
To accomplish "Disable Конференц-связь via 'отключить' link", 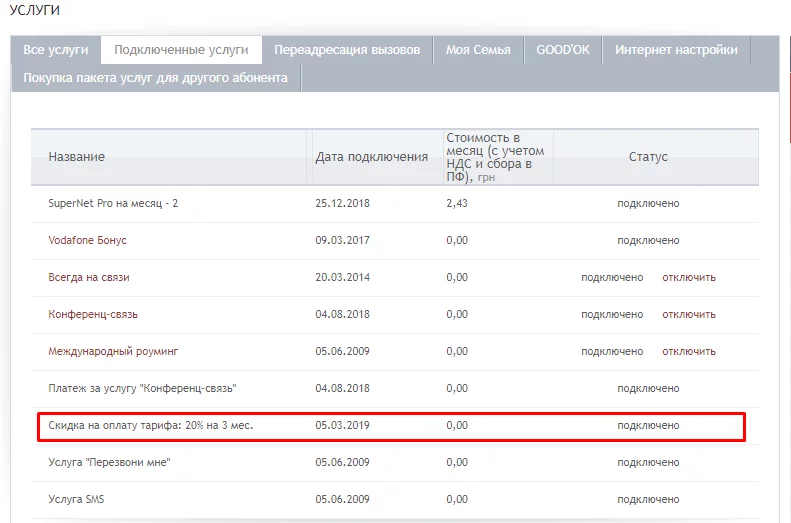I will pyautogui.click(x=688, y=315).
